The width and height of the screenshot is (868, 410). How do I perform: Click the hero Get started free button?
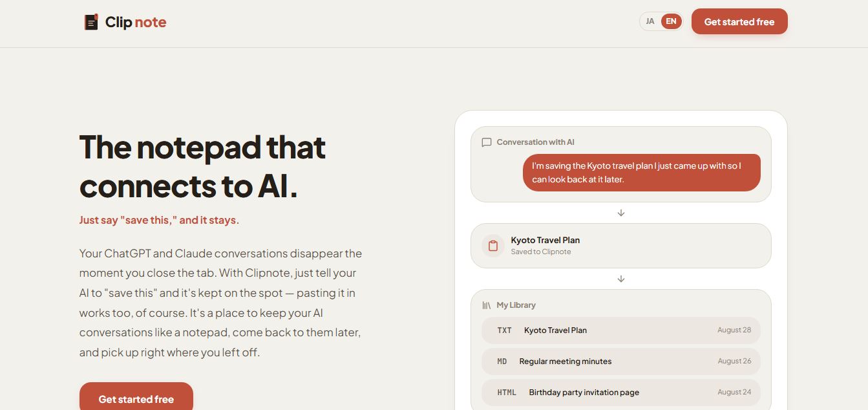tap(136, 396)
